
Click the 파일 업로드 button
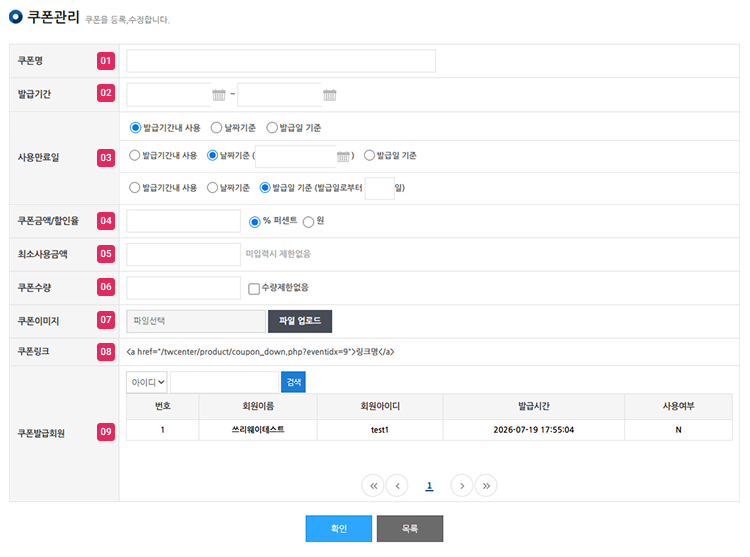300,321
